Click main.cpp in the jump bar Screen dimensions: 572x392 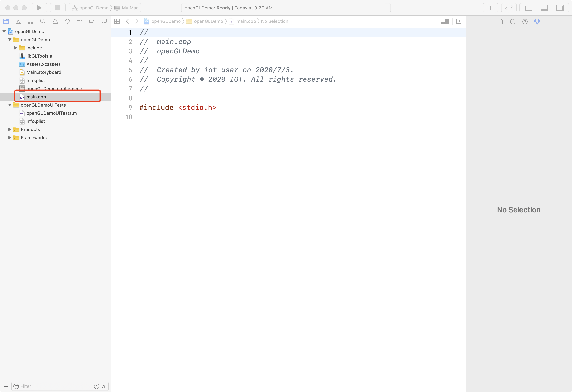(246, 21)
